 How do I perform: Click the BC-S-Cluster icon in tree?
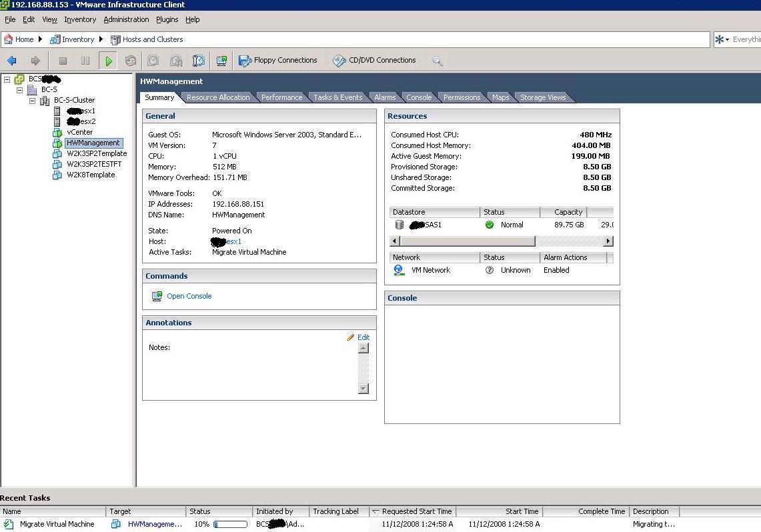[x=45, y=101]
